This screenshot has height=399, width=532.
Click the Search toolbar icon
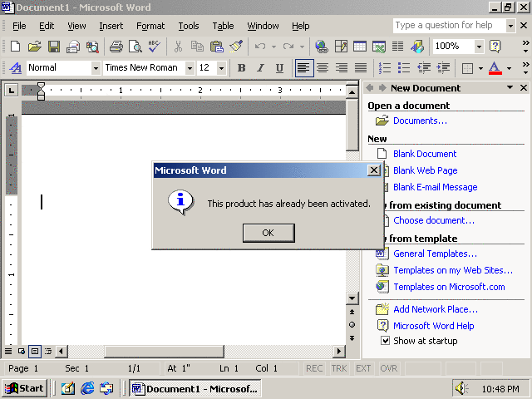(x=92, y=47)
